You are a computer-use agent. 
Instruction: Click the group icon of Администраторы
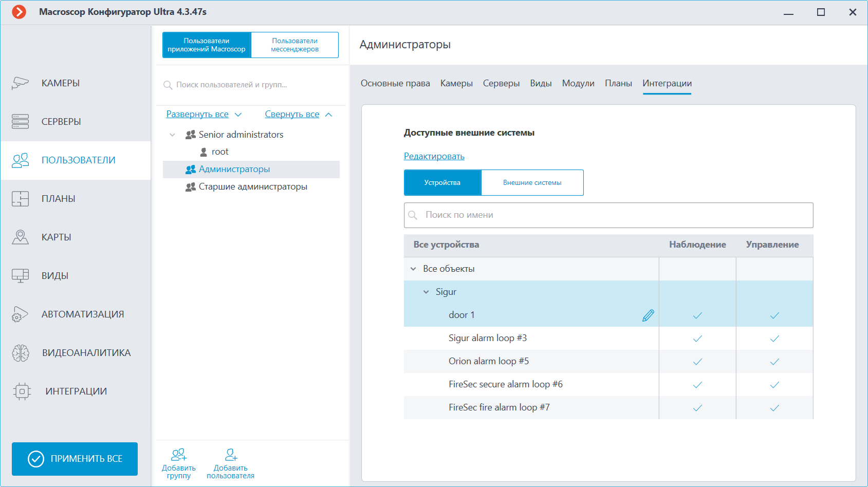pos(191,170)
